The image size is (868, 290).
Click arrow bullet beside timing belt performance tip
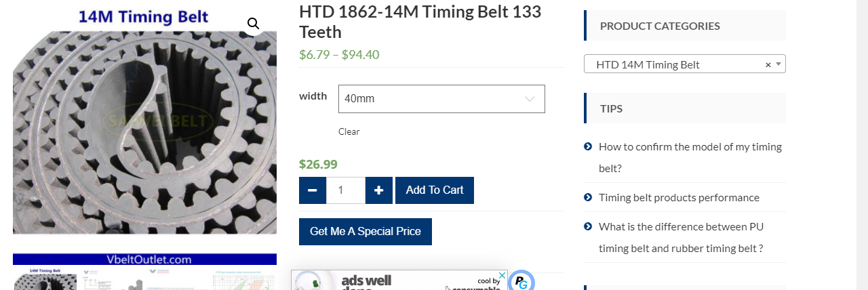click(x=588, y=197)
